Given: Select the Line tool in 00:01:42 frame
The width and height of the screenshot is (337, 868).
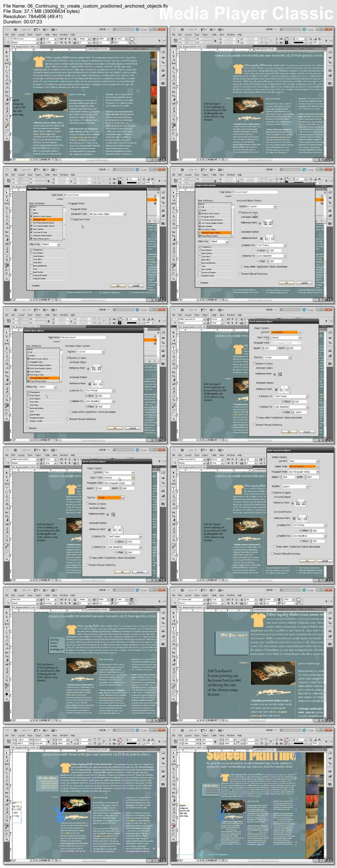Looking at the screenshot, I should [x=7, y=212].
